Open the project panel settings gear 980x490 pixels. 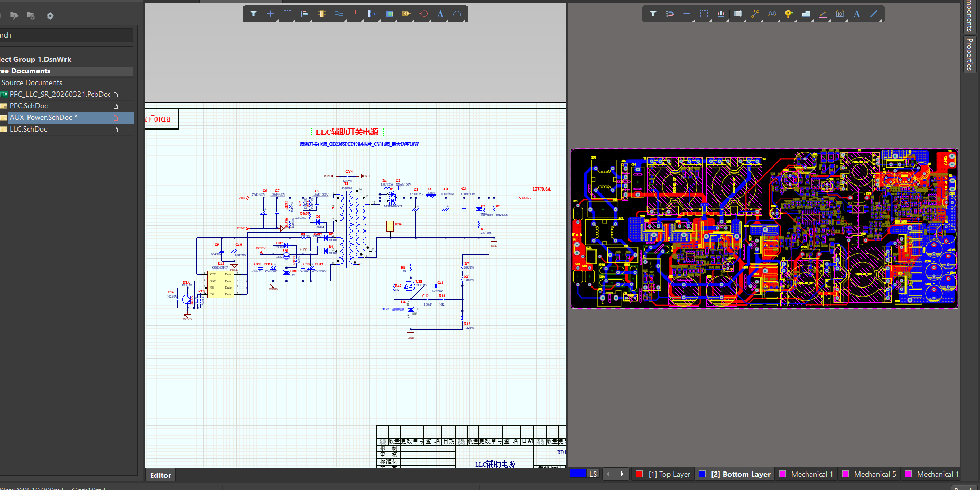click(x=50, y=16)
